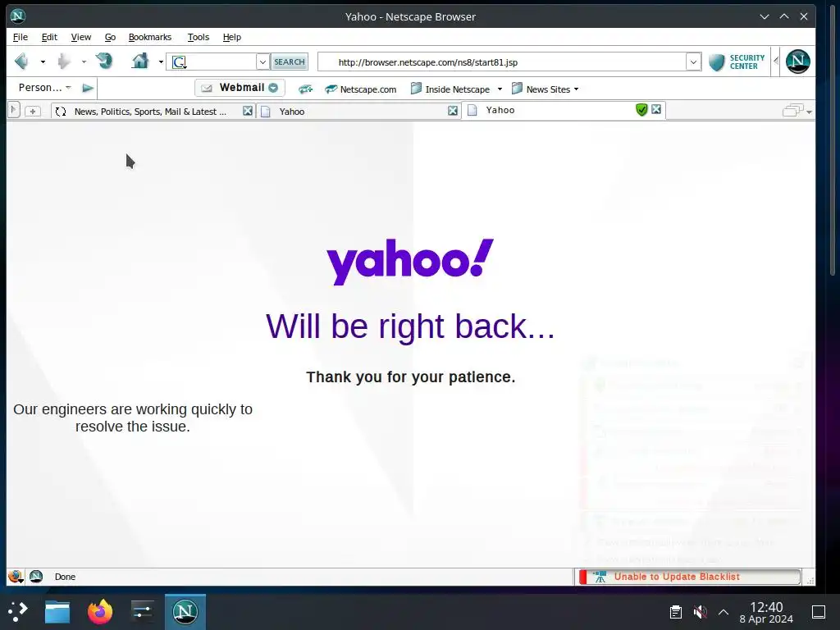Launch Firefox from the taskbar
This screenshot has height=630, width=840.
tap(100, 612)
